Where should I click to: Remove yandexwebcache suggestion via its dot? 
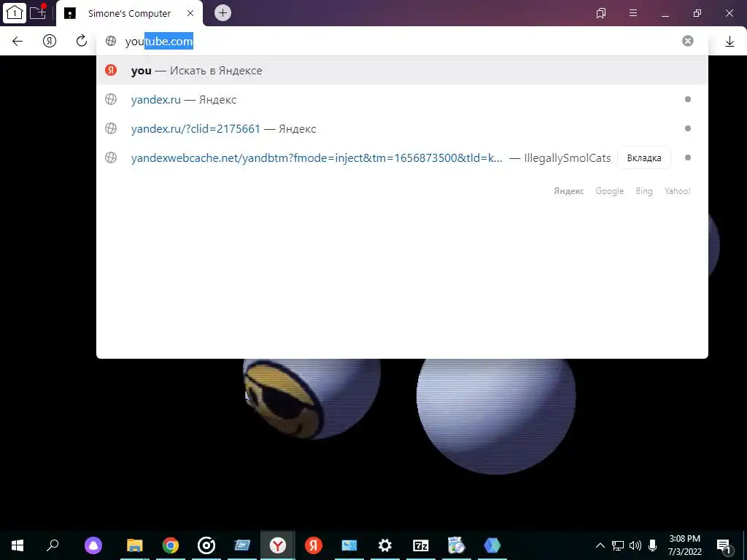click(687, 157)
